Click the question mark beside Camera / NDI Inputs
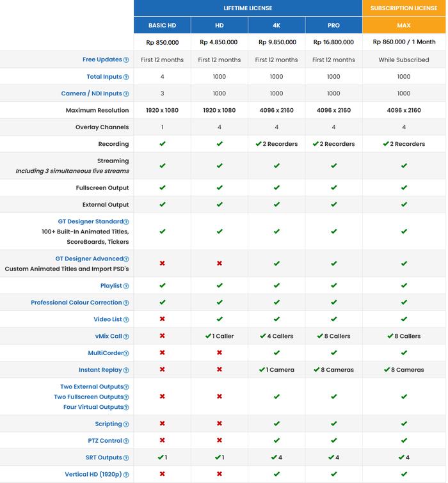The image size is (448, 483). [126, 94]
